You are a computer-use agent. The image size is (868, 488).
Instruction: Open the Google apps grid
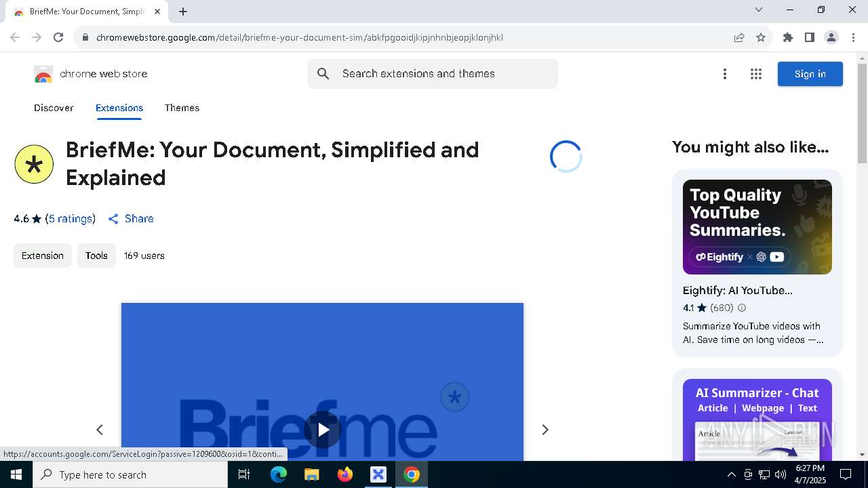[756, 74]
